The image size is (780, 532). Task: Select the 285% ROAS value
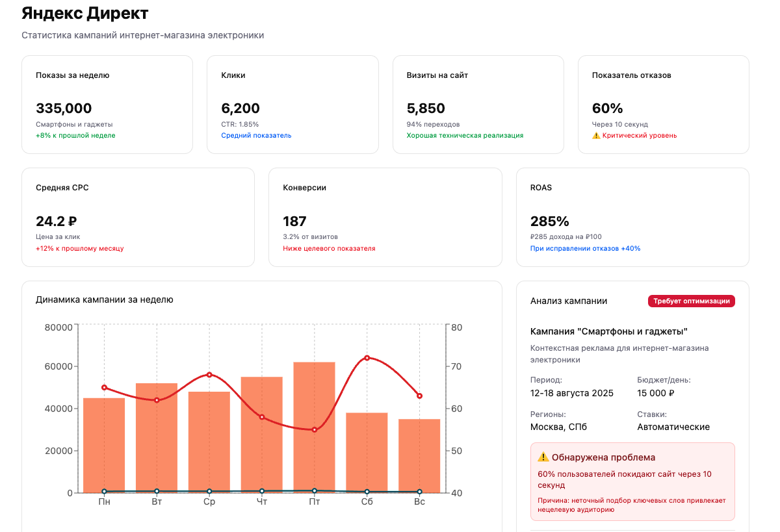[549, 222]
